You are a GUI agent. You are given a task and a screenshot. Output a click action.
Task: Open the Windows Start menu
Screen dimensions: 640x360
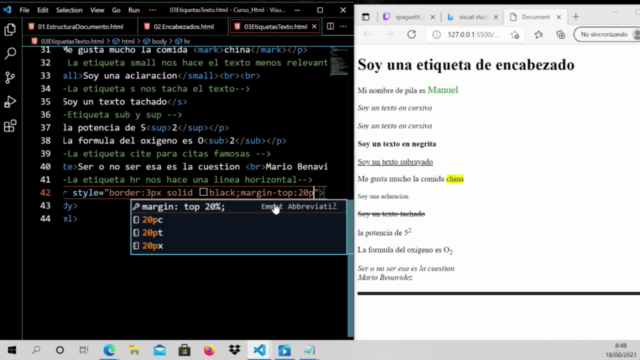[x=12, y=350]
